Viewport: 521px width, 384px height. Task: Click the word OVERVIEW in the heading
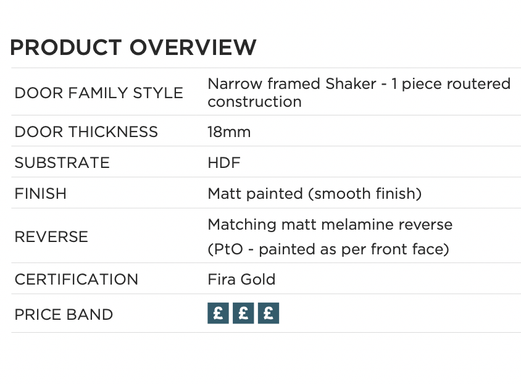click(x=193, y=47)
